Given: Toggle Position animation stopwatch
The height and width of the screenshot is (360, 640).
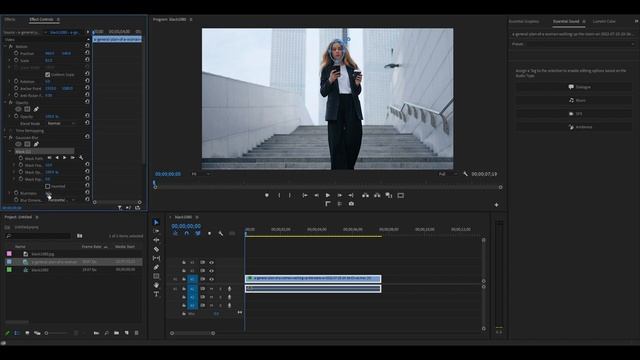Looking at the screenshot, I should click(x=16, y=53).
